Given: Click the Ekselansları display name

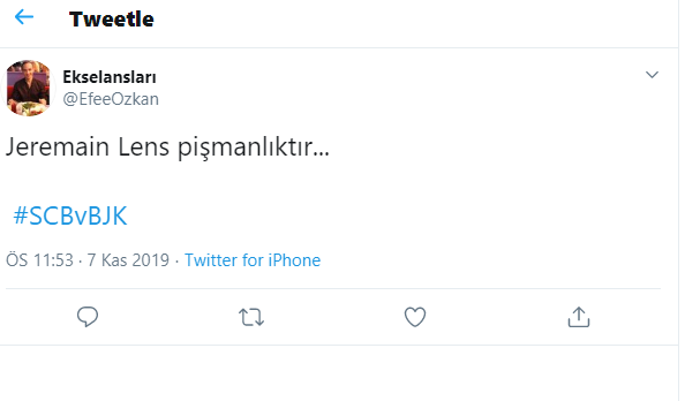Looking at the screenshot, I should (x=109, y=77).
